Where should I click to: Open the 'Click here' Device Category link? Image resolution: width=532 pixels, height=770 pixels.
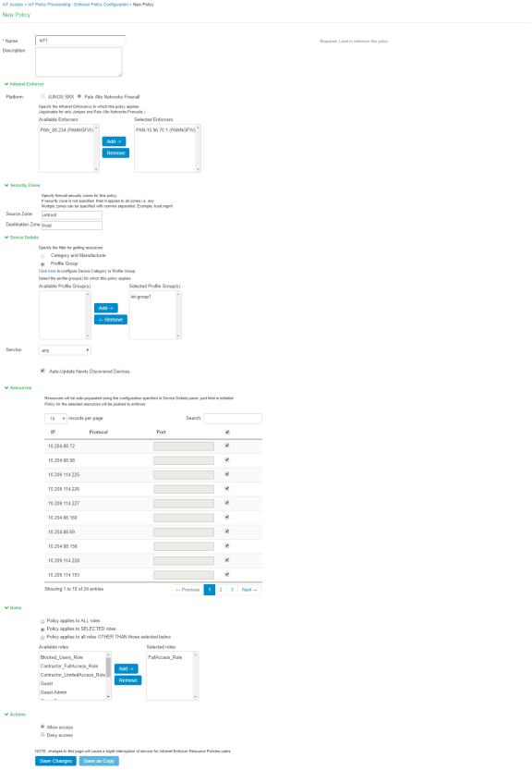pos(47,271)
